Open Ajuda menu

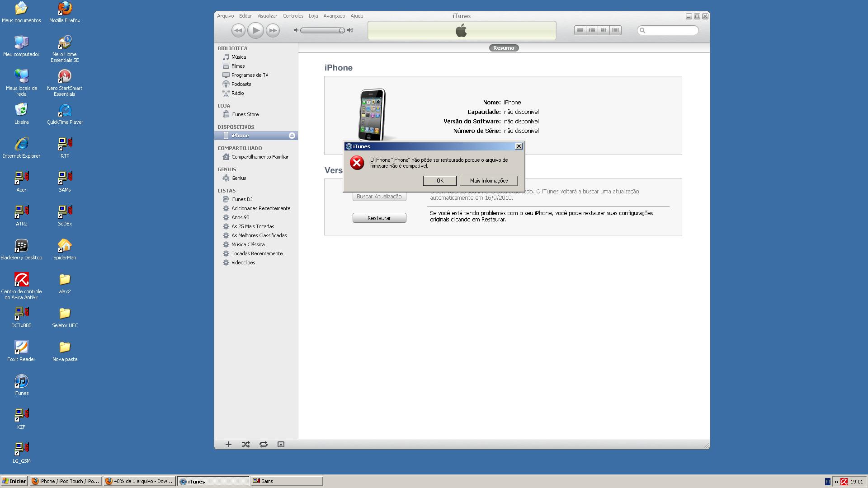pyautogui.click(x=357, y=16)
